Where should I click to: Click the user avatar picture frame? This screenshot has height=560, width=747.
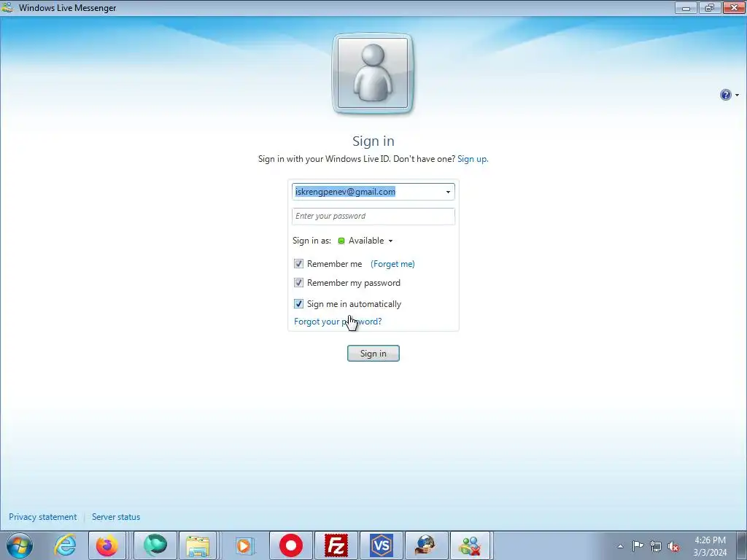click(x=373, y=74)
